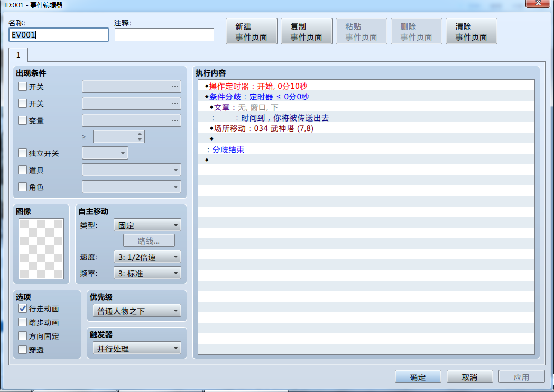Decrease the variable value stepper down arrow
554x392 pixels.
click(140, 139)
